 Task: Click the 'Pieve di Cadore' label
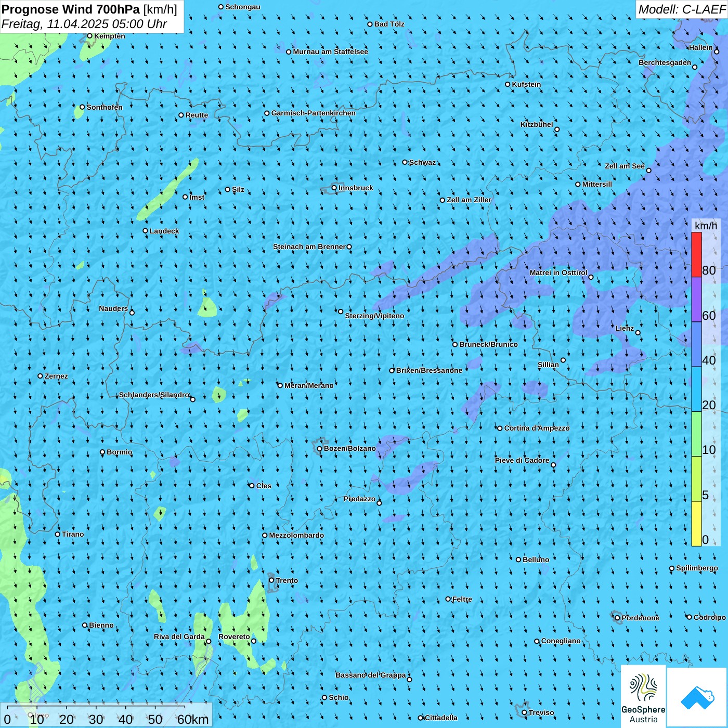(522, 460)
